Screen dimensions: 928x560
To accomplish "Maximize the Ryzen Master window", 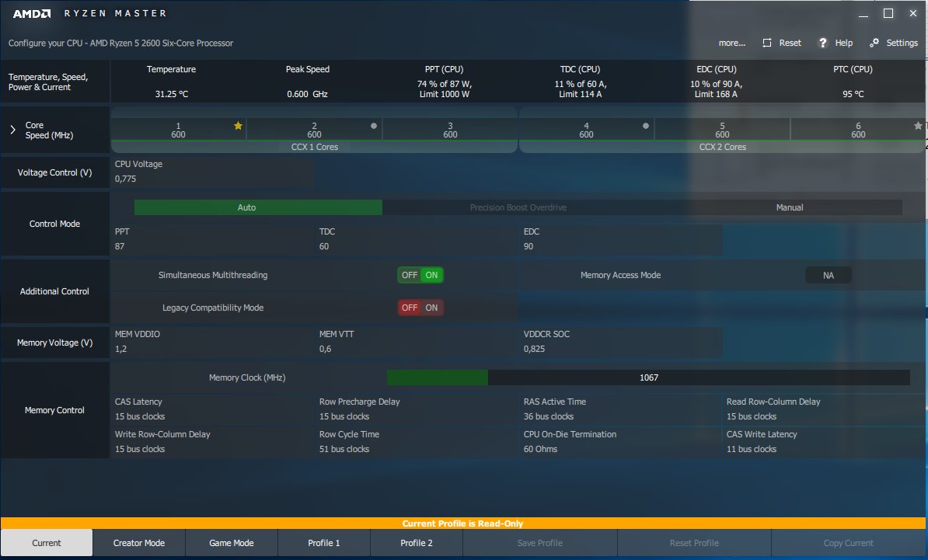I will (x=888, y=13).
